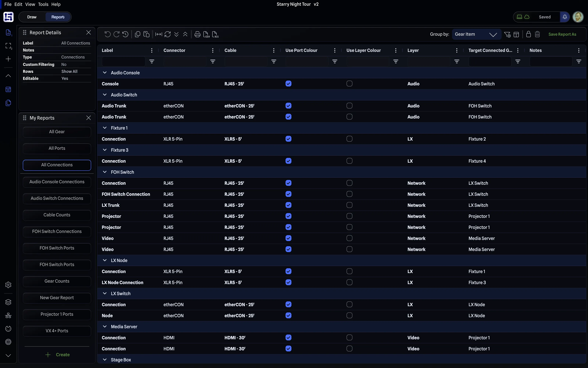Collapse all groups with double-chevron up
The image size is (588, 368).
[185, 34]
